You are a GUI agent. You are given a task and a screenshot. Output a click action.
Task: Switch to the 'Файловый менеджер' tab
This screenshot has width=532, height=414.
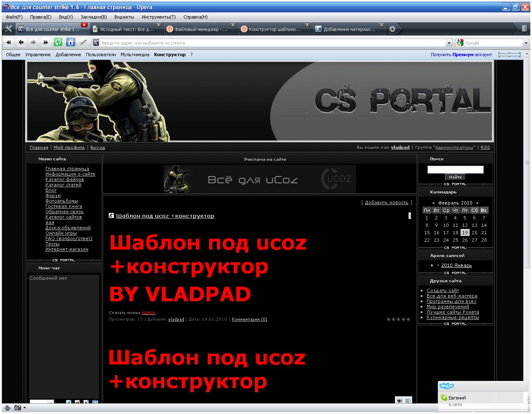pyautogui.click(x=201, y=29)
